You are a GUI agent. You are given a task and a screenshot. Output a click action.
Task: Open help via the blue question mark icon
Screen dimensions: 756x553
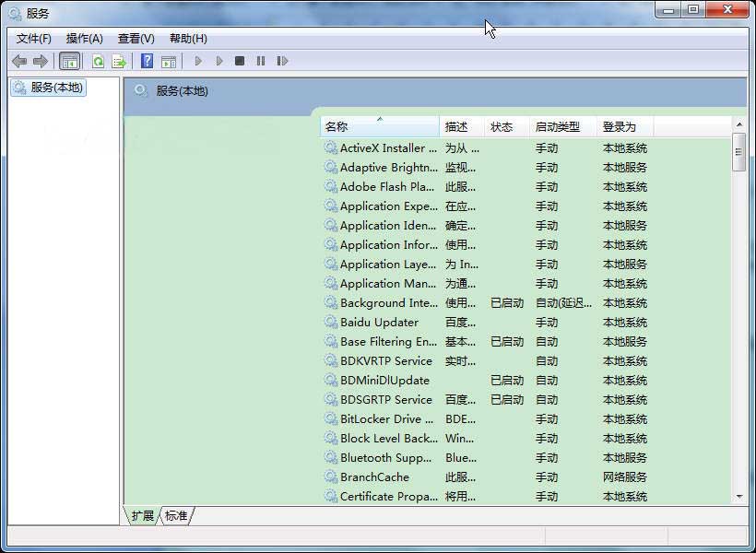pyautogui.click(x=148, y=61)
